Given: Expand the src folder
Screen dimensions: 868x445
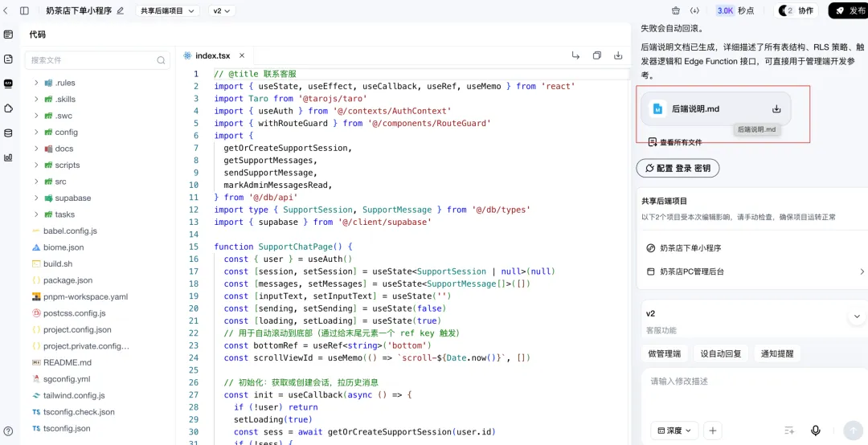Looking at the screenshot, I should (36, 182).
